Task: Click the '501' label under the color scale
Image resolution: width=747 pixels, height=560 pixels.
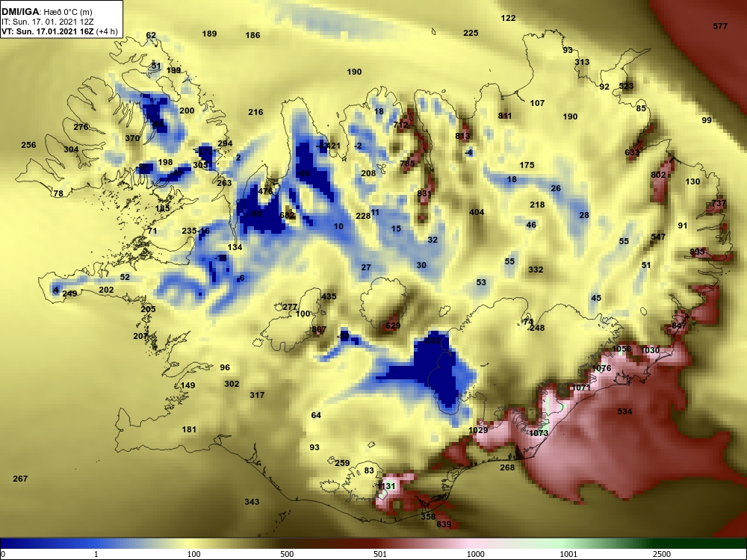Action: pos(380,554)
